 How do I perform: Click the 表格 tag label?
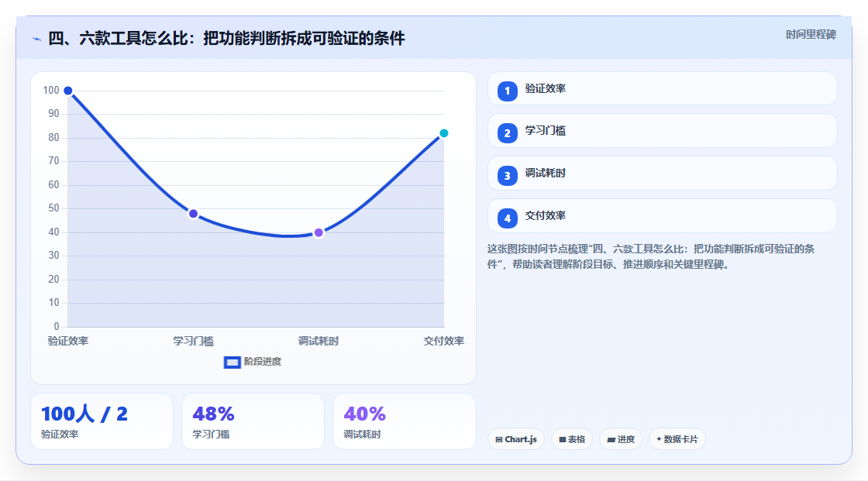point(577,439)
